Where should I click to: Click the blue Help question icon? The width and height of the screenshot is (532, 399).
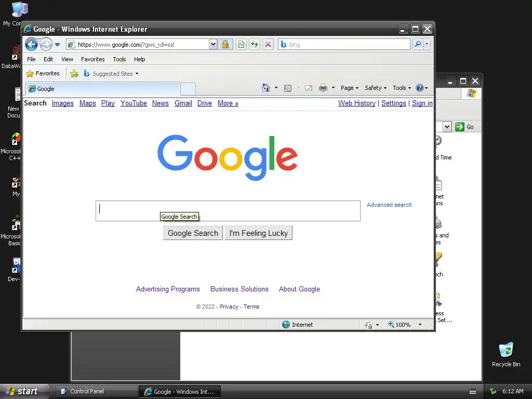tap(420, 88)
